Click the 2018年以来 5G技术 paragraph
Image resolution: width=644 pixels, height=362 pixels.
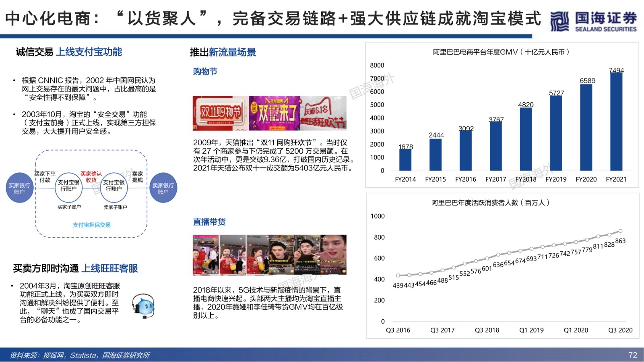point(268,303)
